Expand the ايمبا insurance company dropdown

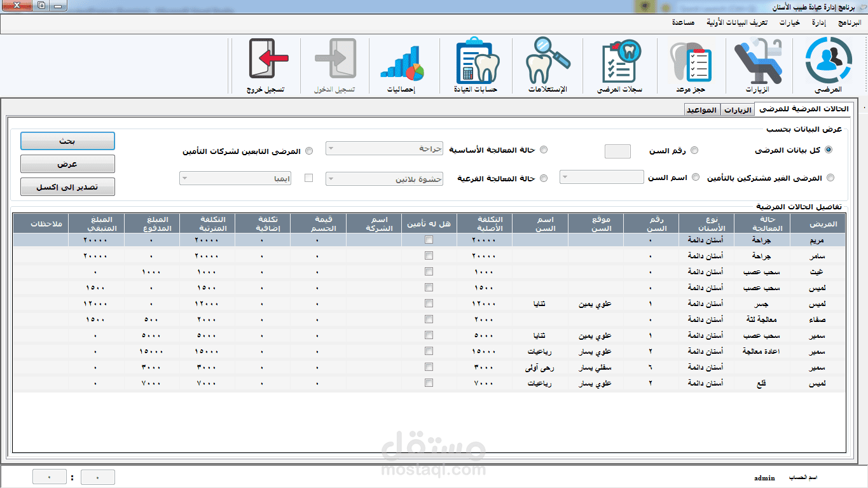point(237,179)
